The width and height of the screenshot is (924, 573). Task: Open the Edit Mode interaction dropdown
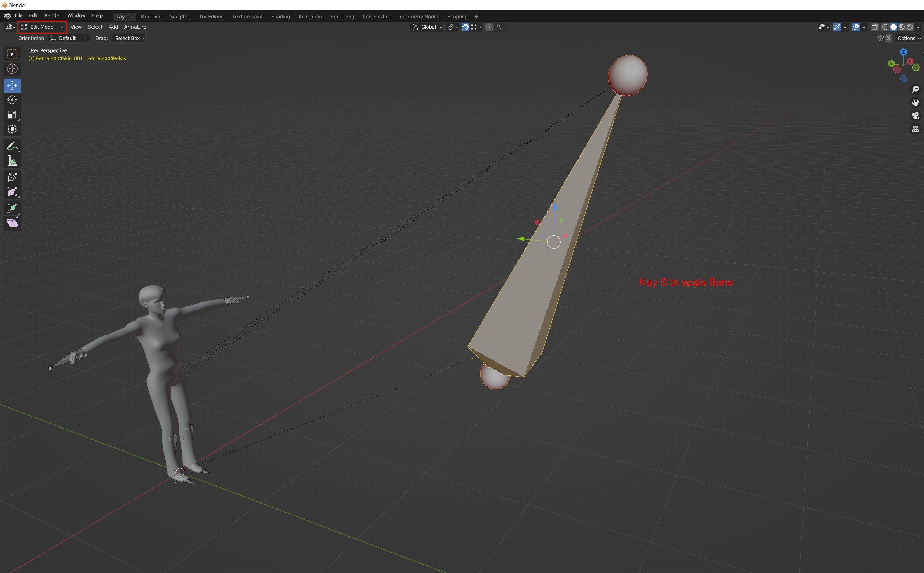42,27
